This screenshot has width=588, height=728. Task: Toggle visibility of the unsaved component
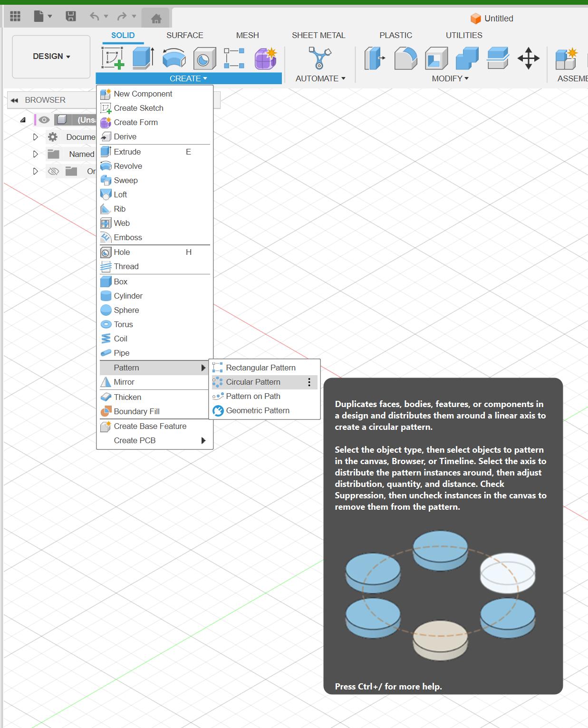44,119
